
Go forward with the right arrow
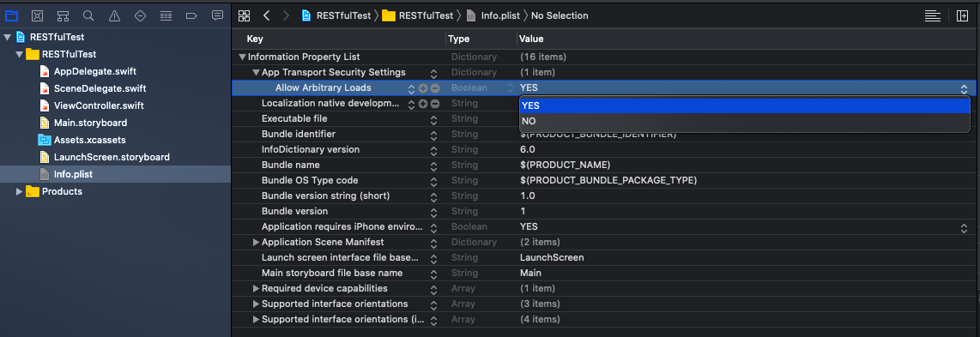(287, 15)
